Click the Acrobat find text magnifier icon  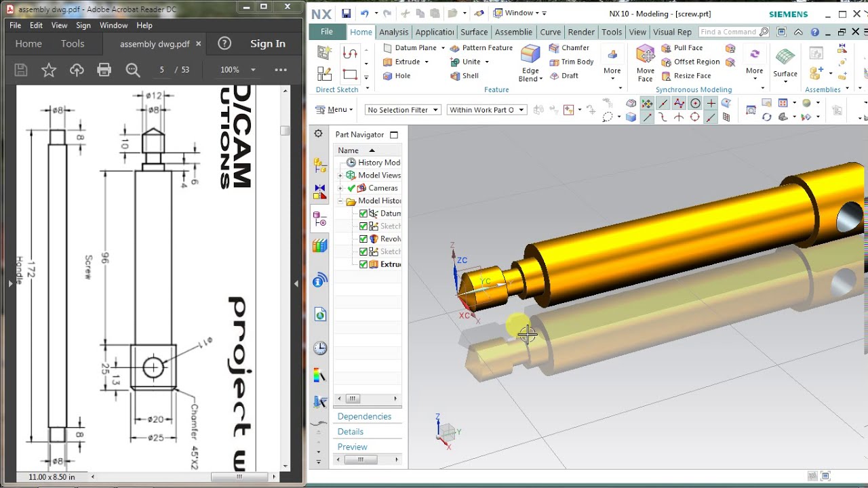click(x=133, y=70)
